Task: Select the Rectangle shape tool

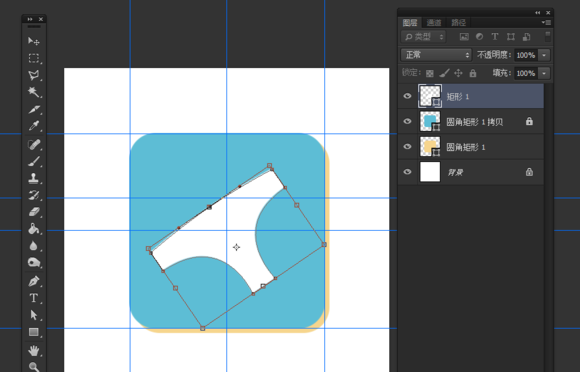Action: [34, 332]
